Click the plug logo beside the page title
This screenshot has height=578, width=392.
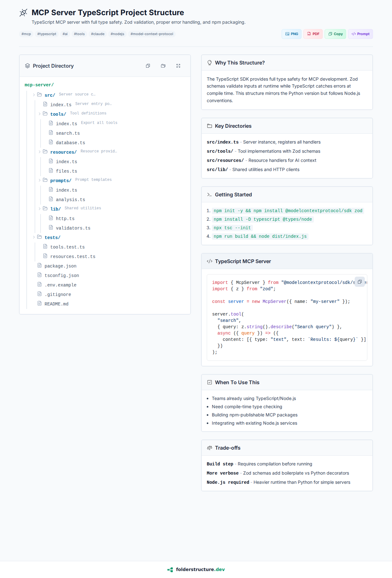point(23,13)
